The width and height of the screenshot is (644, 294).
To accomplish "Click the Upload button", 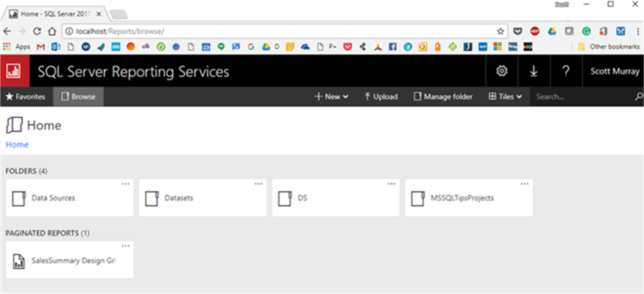I will coord(381,97).
